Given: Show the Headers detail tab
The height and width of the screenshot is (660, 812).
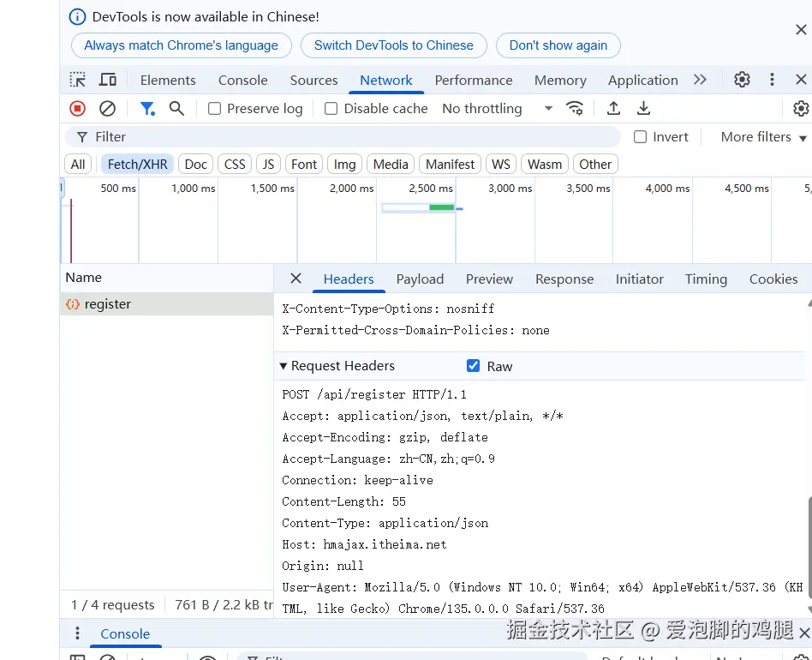Looking at the screenshot, I should pos(349,279).
